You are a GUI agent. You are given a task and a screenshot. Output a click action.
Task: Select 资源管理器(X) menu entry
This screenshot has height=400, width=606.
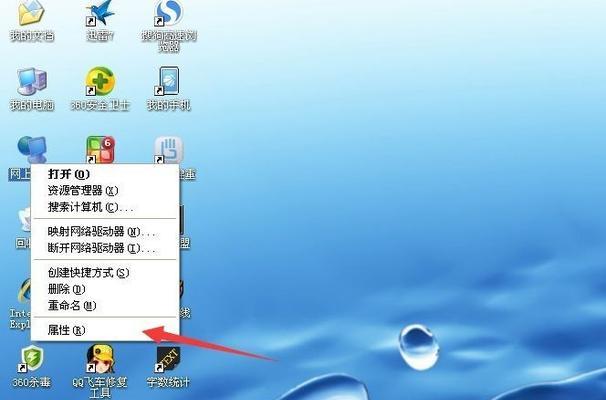point(105,191)
